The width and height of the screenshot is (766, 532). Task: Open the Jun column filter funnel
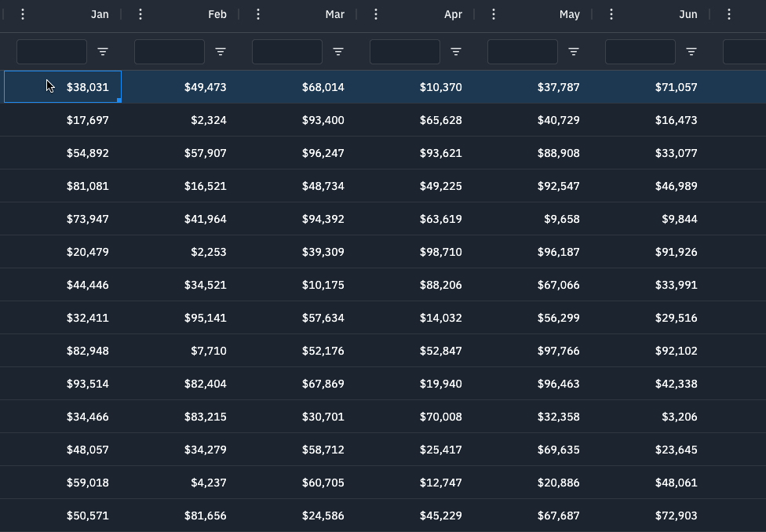[x=691, y=51]
